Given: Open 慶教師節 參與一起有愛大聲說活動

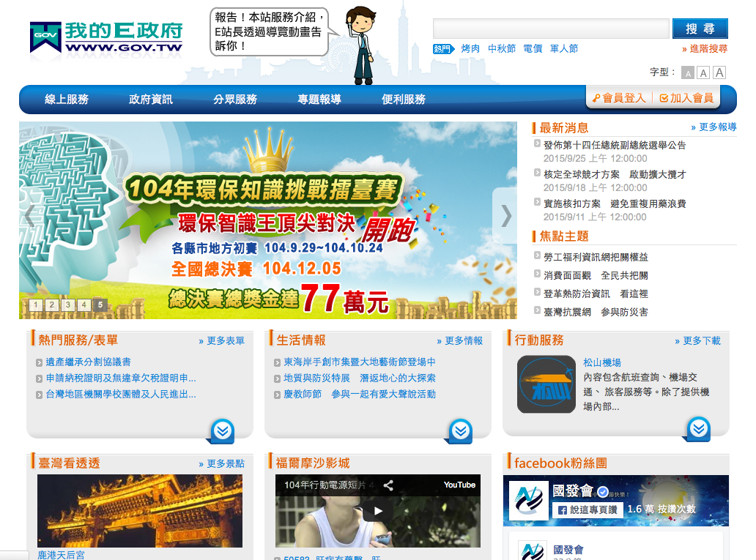Looking at the screenshot, I should pyautogui.click(x=360, y=395).
